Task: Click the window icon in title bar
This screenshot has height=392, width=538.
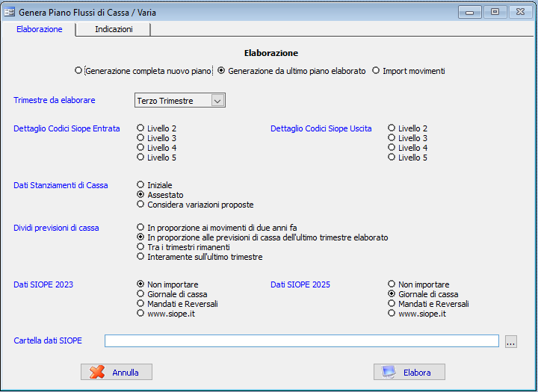Action: [10, 12]
